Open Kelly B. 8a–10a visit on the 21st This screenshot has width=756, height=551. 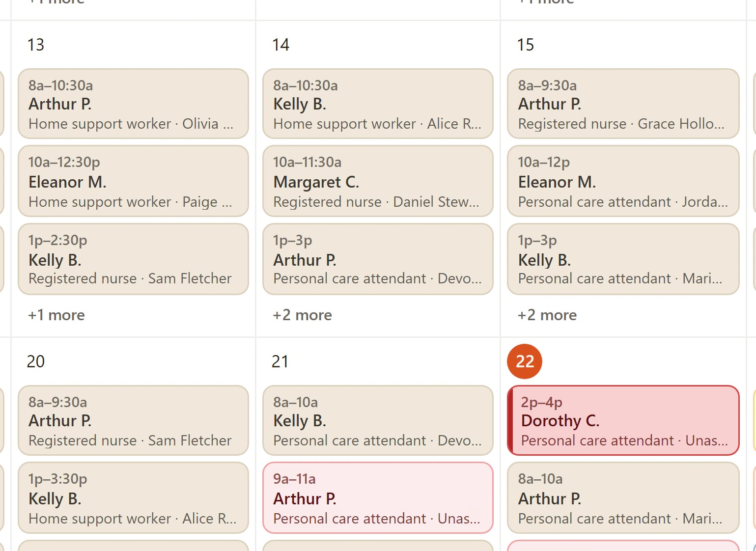coord(378,420)
